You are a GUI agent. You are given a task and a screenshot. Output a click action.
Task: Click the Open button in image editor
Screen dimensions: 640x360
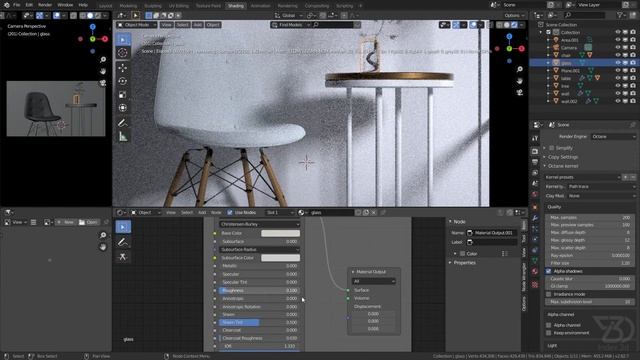click(88, 222)
